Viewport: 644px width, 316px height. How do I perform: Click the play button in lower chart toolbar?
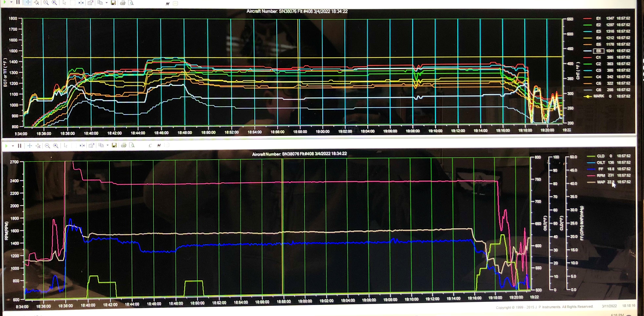click(6, 146)
